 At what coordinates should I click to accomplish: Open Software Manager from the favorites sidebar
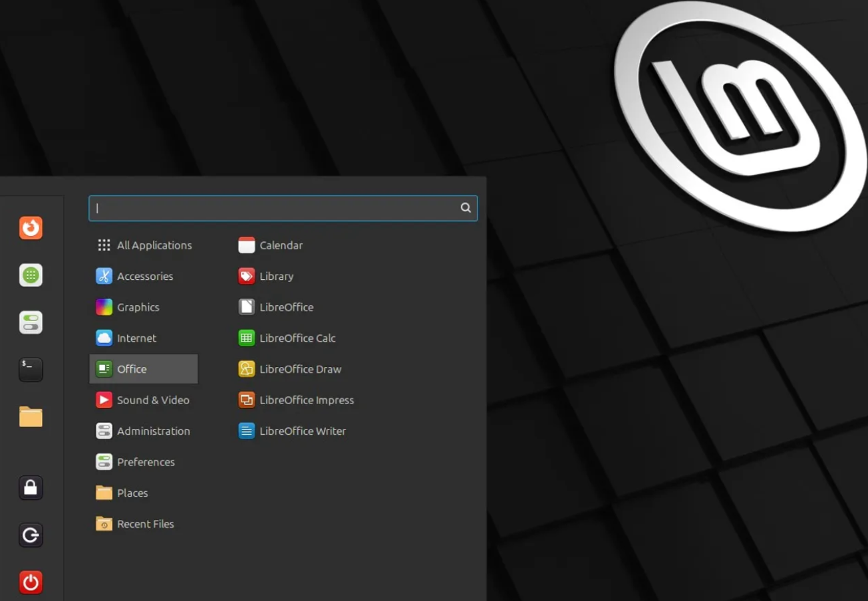pos(31,275)
